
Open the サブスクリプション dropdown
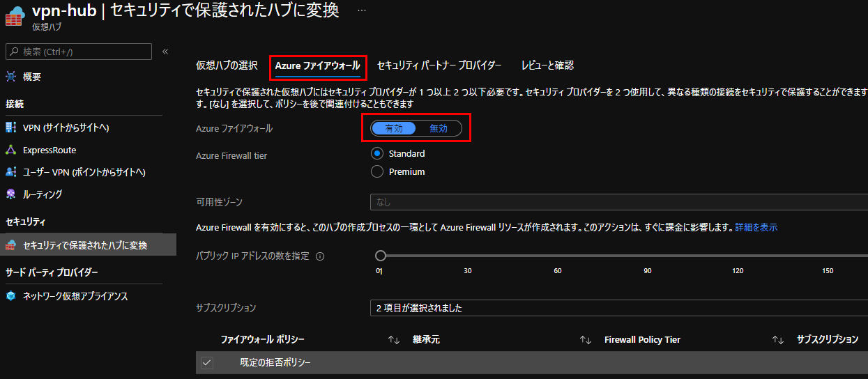click(618, 308)
